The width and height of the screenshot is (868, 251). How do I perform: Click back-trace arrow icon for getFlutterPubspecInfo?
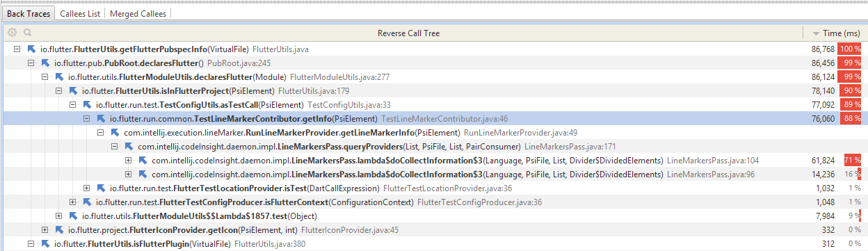coord(31,49)
